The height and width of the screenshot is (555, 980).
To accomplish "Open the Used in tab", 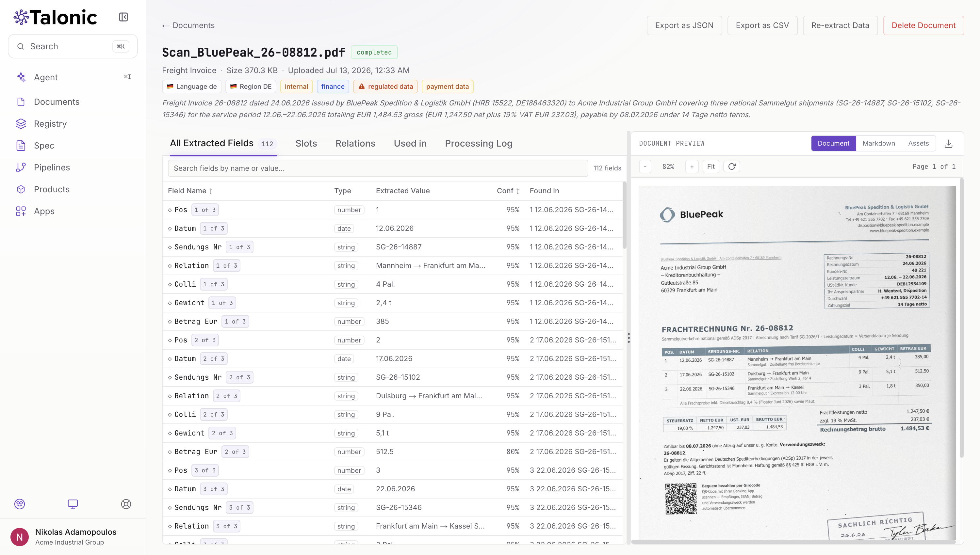I will point(410,143).
